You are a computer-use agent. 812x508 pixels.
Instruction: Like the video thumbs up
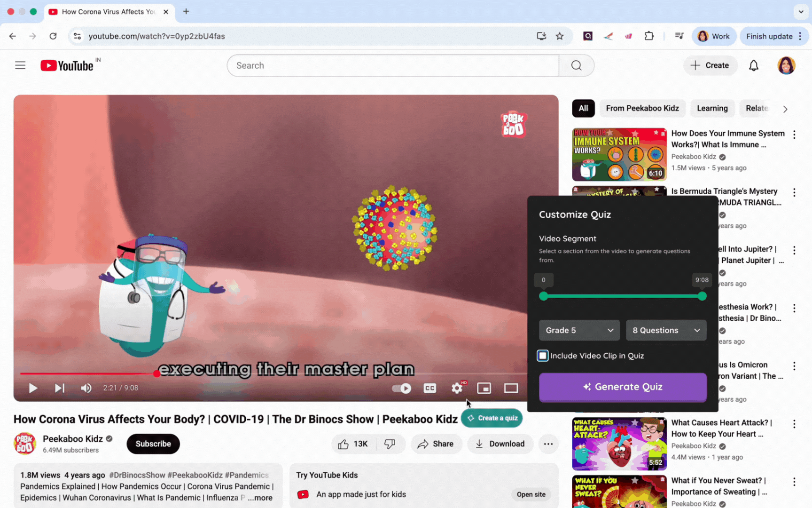(352, 444)
